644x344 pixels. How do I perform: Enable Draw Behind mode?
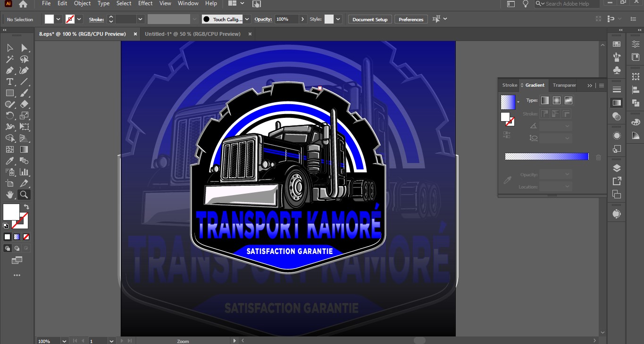pos(17,248)
